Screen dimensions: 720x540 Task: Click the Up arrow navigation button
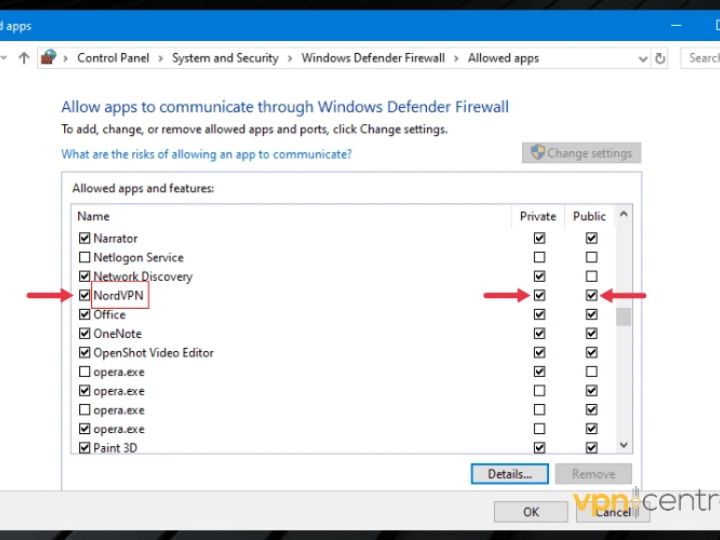pyautogui.click(x=24, y=58)
